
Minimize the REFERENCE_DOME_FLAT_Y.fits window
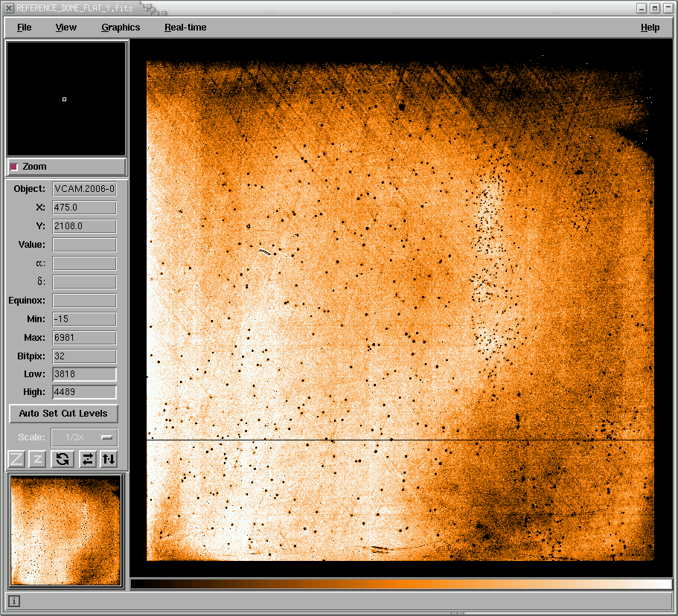[642, 8]
